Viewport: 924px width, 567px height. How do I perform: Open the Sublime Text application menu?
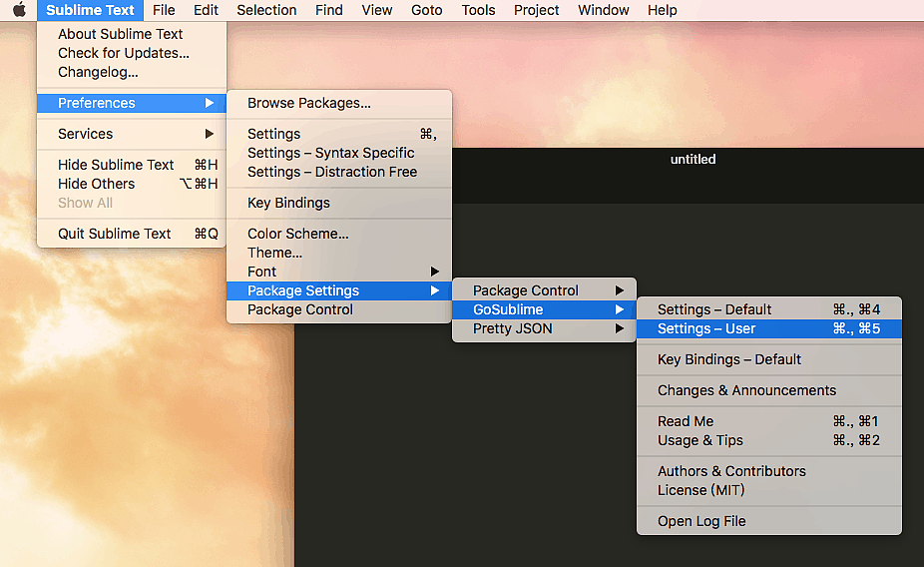[90, 10]
